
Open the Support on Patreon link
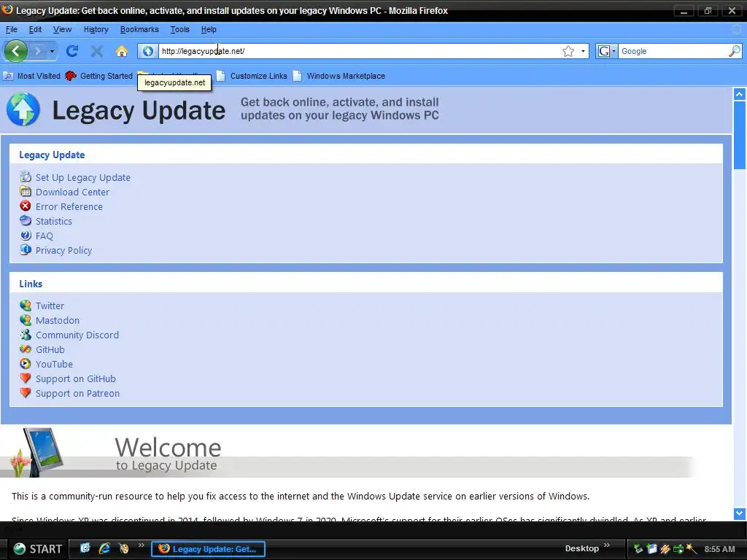(77, 393)
